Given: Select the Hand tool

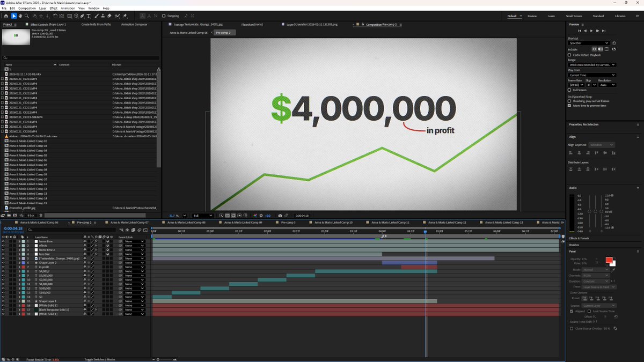Looking at the screenshot, I should click(x=21, y=16).
